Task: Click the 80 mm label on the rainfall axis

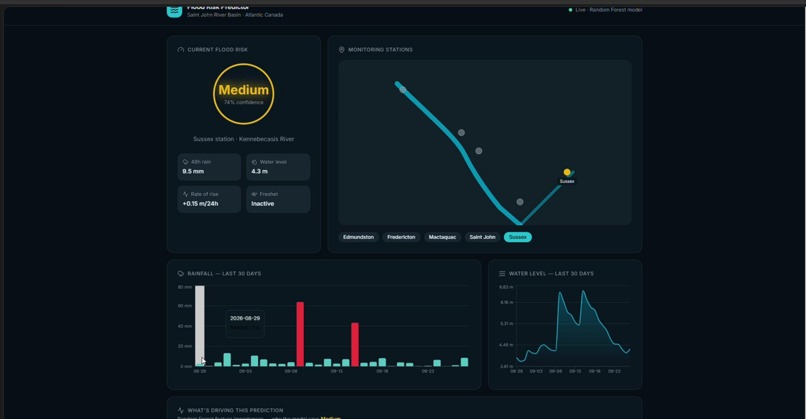Action: 185,287
